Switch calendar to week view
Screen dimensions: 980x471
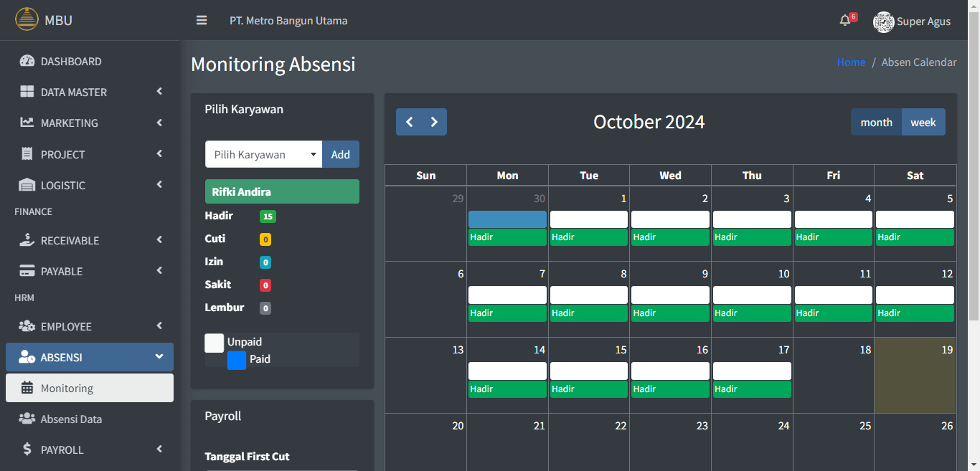click(923, 123)
